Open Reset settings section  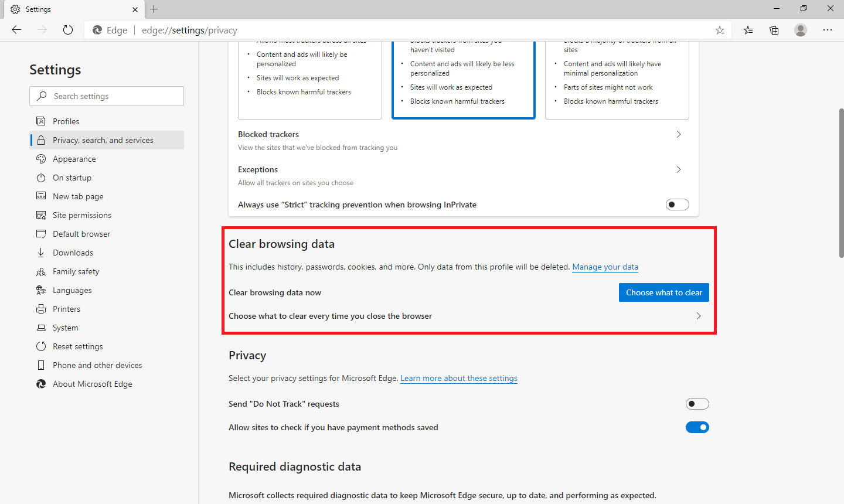[107, 346]
